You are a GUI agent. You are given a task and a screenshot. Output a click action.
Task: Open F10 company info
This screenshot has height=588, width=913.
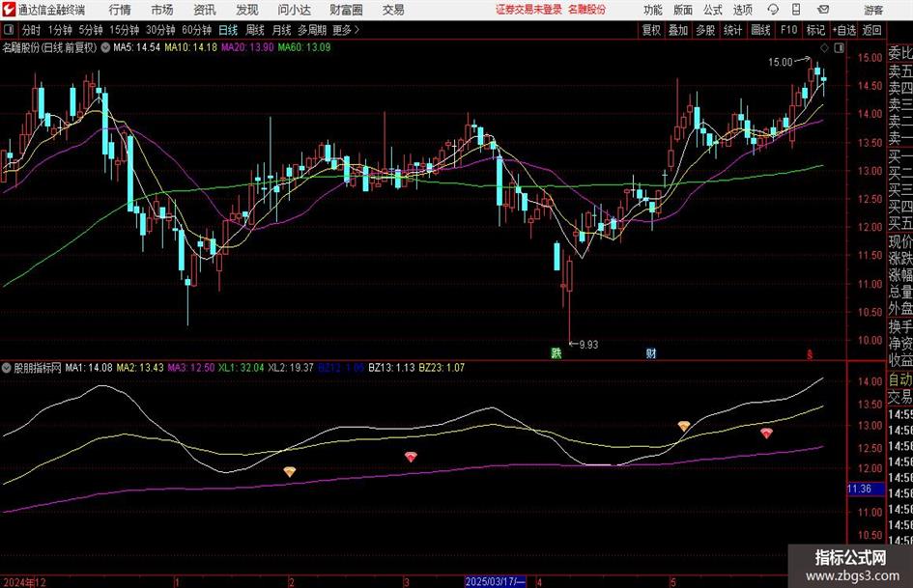tap(789, 30)
